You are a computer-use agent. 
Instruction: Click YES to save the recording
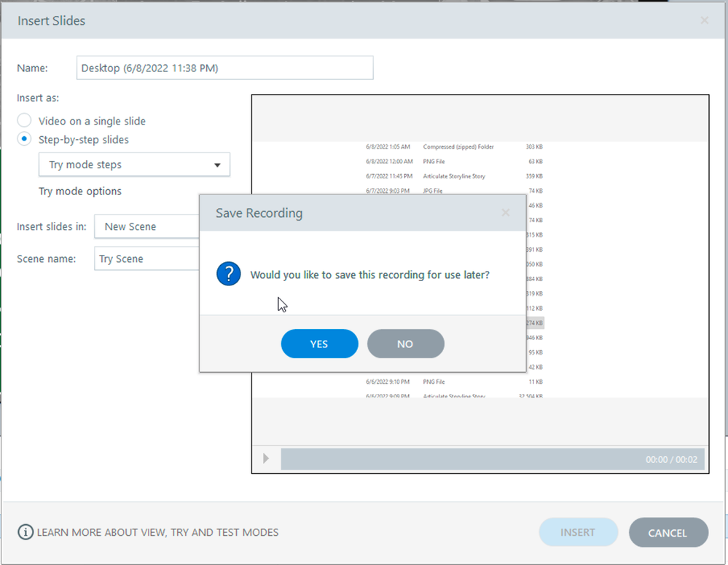tap(319, 344)
